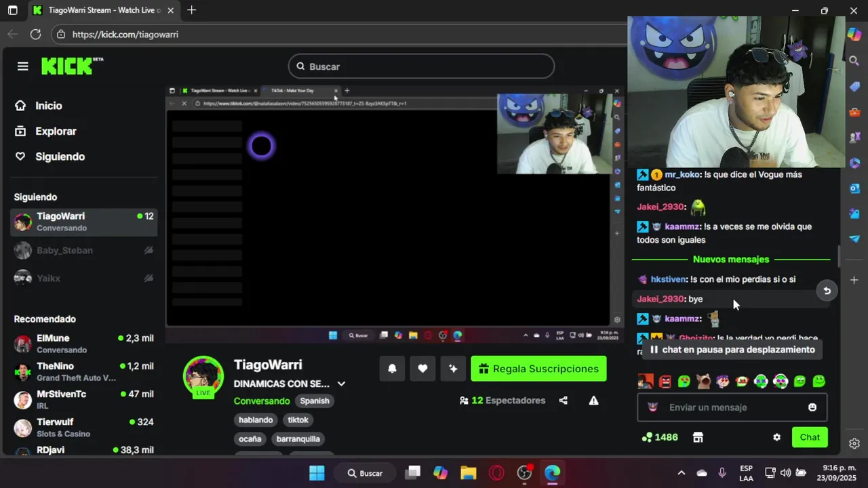Screen dimensions: 868x488
Task: Click the Conversando category link
Action: tap(262, 401)
